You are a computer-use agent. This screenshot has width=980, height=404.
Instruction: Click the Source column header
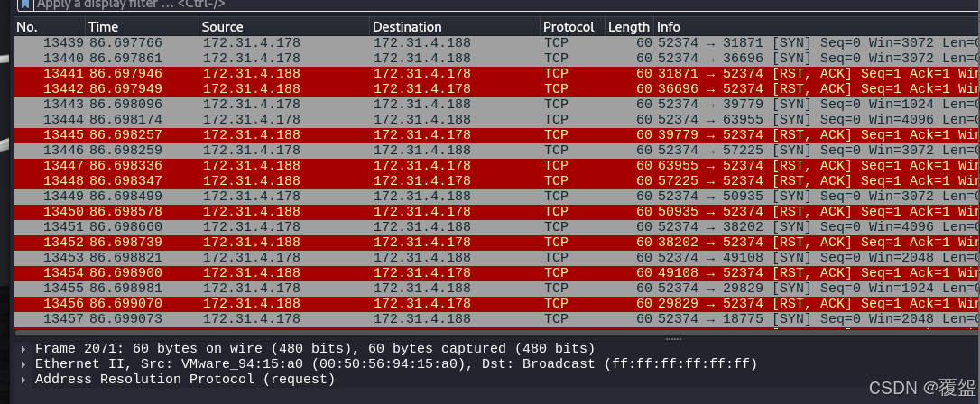282,27
